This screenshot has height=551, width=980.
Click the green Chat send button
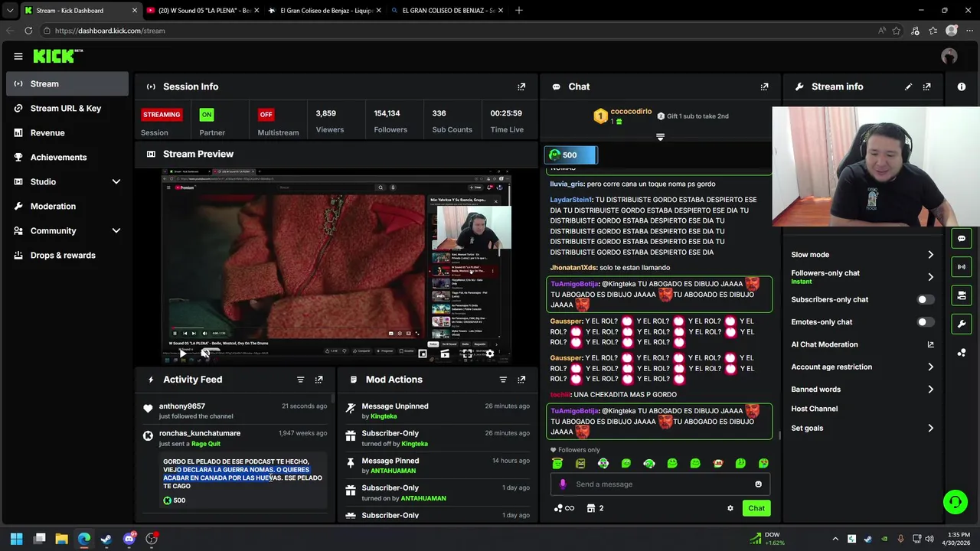pos(756,508)
